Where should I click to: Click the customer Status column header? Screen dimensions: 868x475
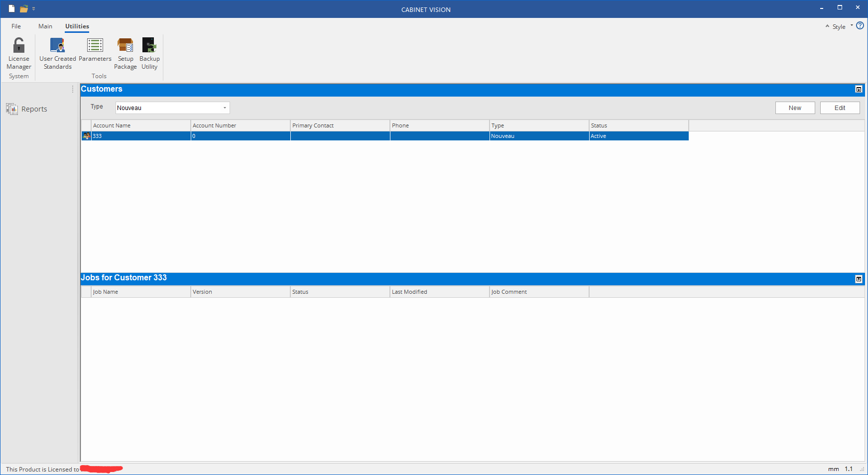pos(639,125)
